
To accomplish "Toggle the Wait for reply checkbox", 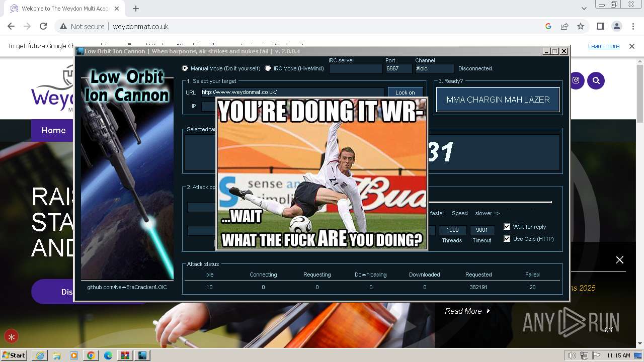I will pyautogui.click(x=507, y=227).
